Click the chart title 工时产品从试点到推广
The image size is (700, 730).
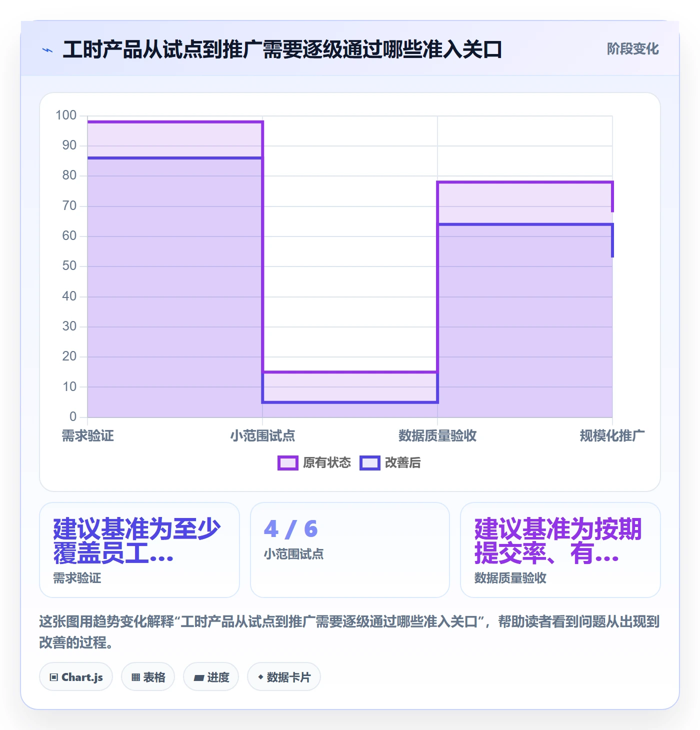pyautogui.click(x=282, y=49)
